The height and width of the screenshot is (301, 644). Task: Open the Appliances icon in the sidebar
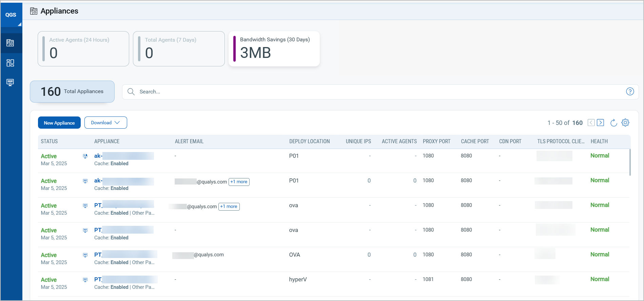10,43
